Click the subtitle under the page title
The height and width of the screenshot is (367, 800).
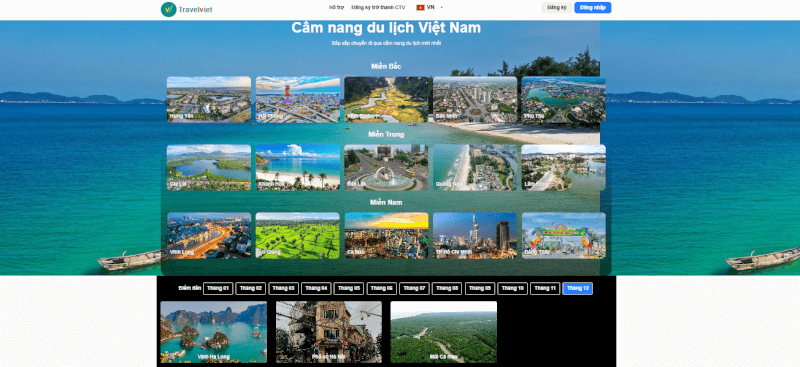[386, 43]
